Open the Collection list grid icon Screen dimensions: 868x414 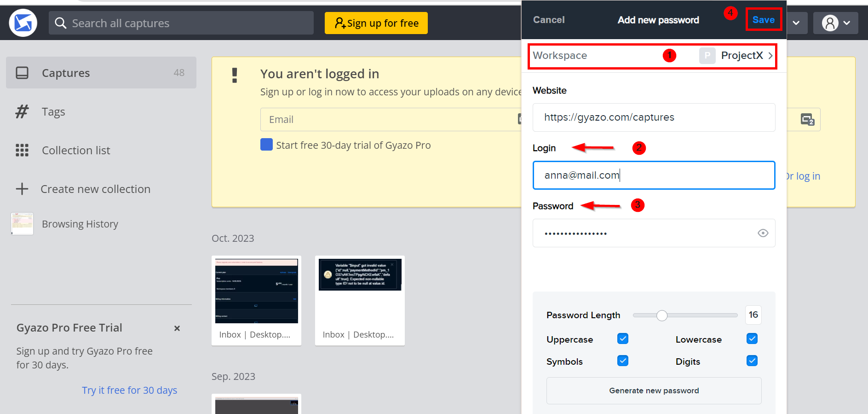click(x=22, y=150)
